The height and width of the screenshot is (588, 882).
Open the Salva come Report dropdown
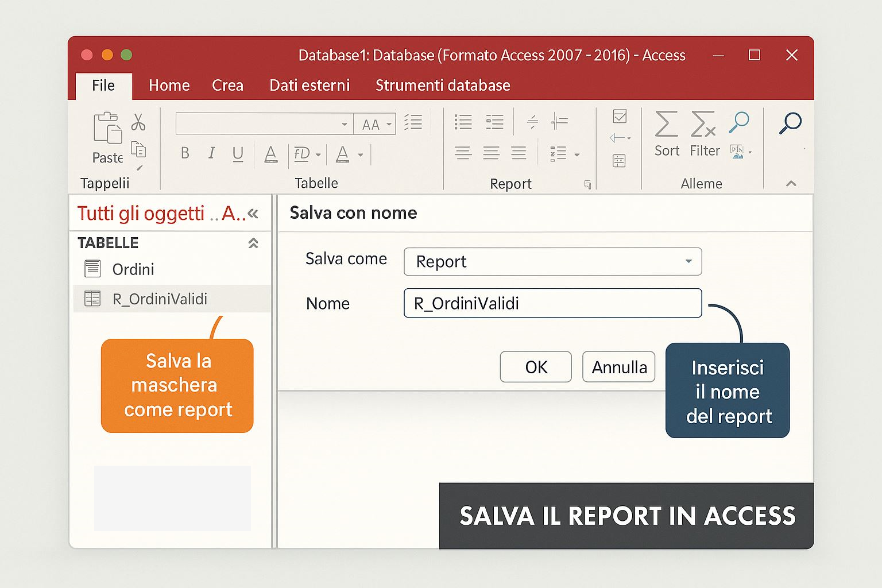pyautogui.click(x=688, y=262)
